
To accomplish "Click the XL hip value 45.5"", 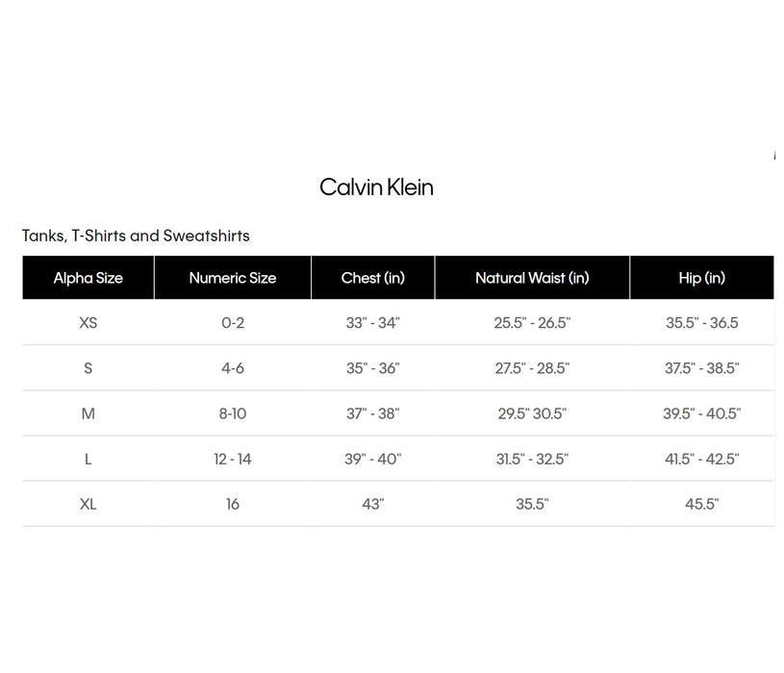I will coord(702,505).
